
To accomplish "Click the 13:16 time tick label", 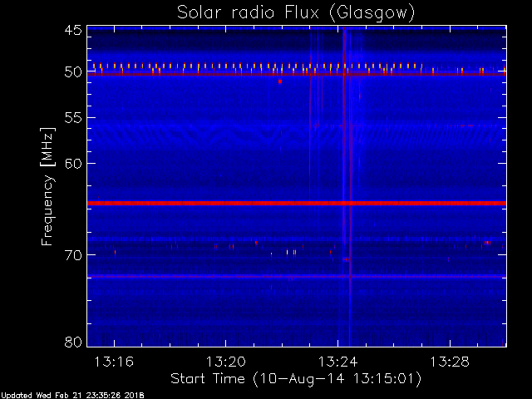I will 114,362.
